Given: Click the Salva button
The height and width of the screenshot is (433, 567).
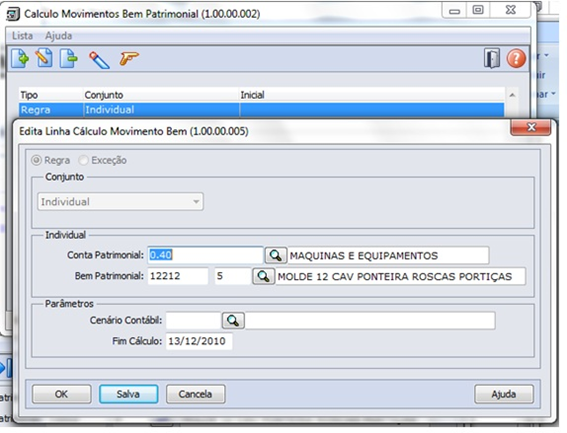Looking at the screenshot, I should 128,394.
